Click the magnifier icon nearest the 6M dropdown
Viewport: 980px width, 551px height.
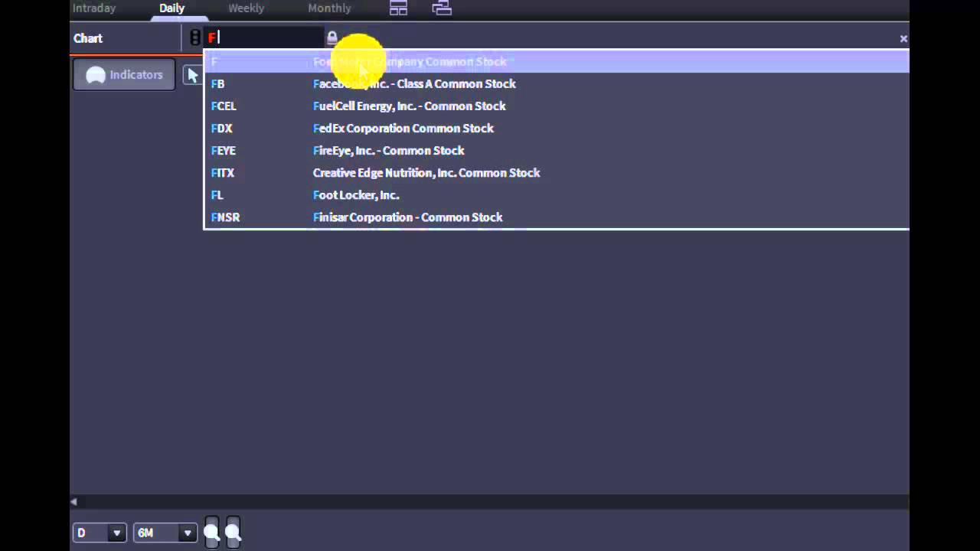point(211,532)
